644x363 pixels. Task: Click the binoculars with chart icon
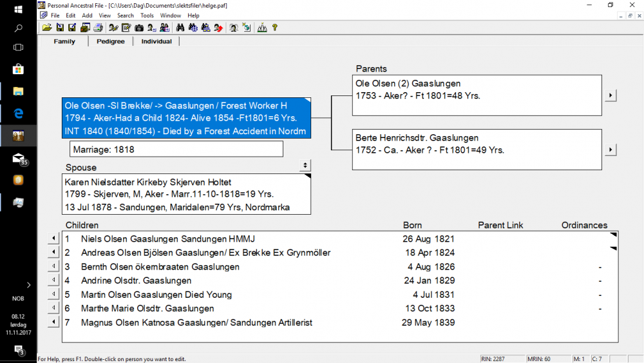pos(205,28)
